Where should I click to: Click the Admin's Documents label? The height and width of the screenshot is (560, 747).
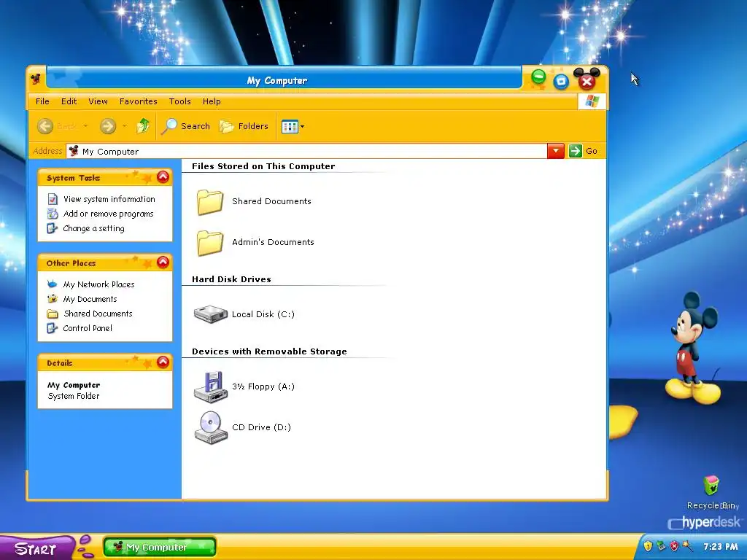pyautogui.click(x=273, y=242)
